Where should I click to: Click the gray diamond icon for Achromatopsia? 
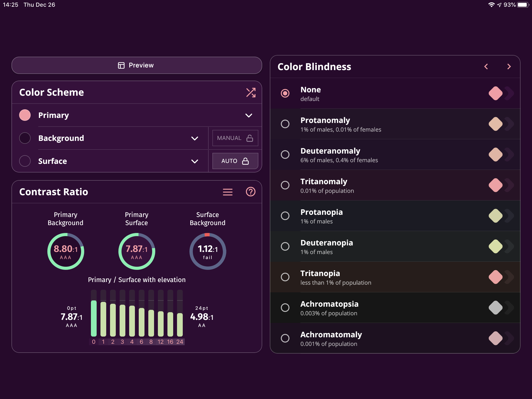(x=495, y=308)
